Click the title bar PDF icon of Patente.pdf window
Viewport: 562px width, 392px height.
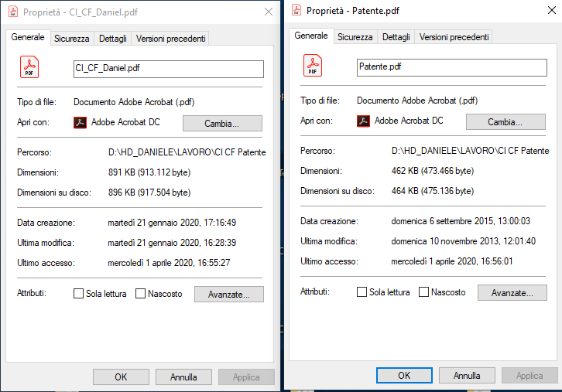click(296, 10)
